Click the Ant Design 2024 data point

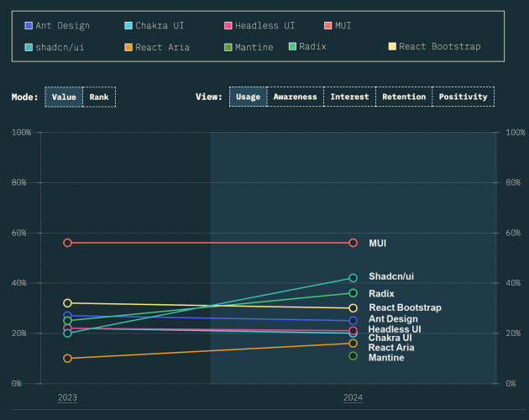point(354,321)
